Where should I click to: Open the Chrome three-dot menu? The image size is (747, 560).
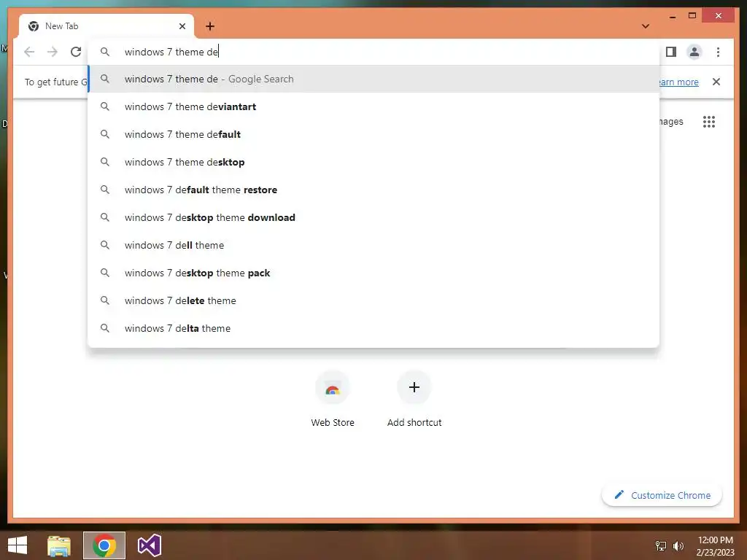click(x=718, y=52)
